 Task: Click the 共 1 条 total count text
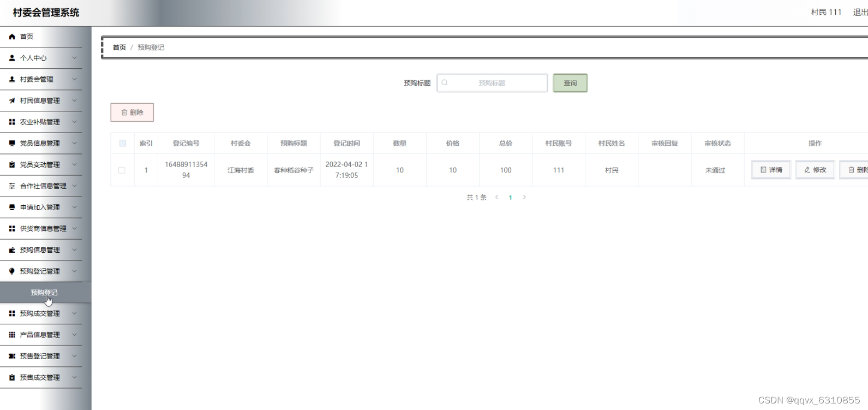(x=476, y=198)
